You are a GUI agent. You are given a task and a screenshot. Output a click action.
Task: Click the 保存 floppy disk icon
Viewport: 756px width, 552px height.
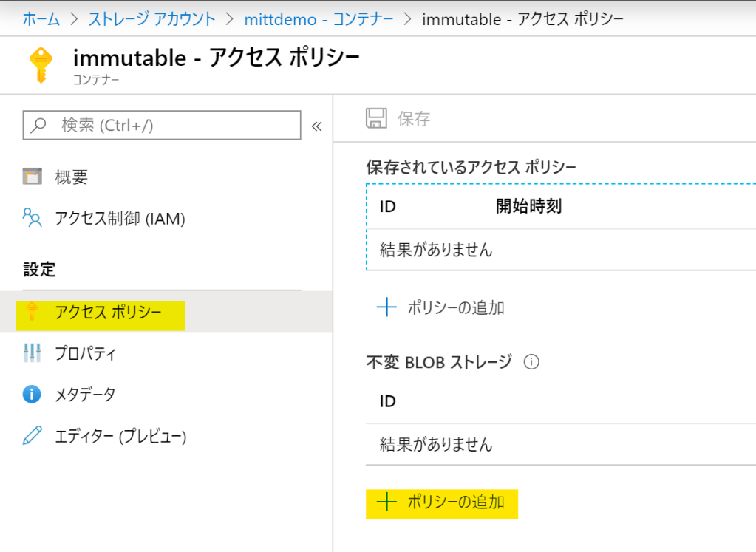(376, 119)
